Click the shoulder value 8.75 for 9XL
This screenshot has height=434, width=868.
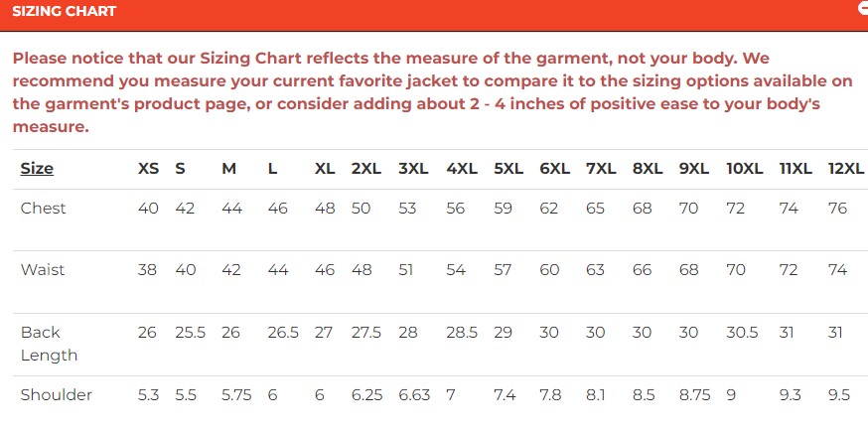pyautogui.click(x=695, y=395)
